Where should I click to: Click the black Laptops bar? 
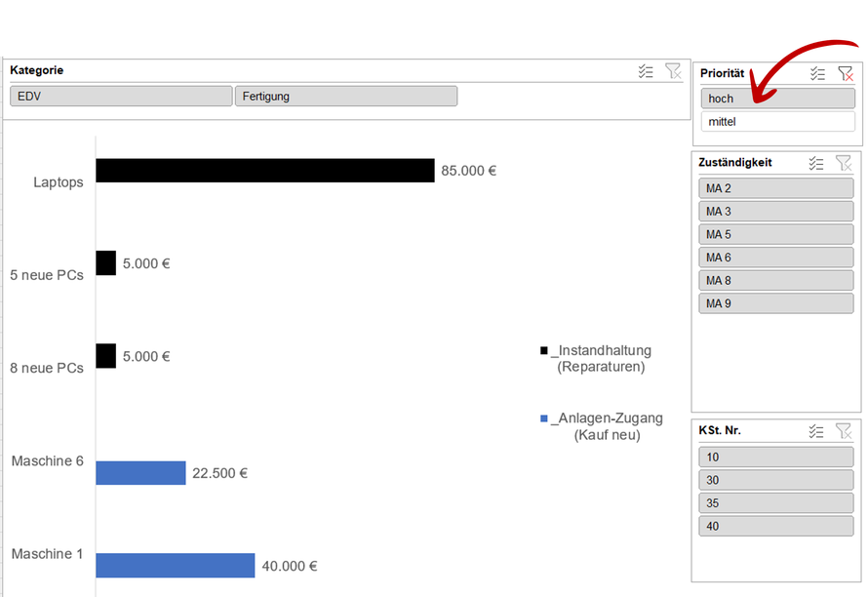pos(265,171)
